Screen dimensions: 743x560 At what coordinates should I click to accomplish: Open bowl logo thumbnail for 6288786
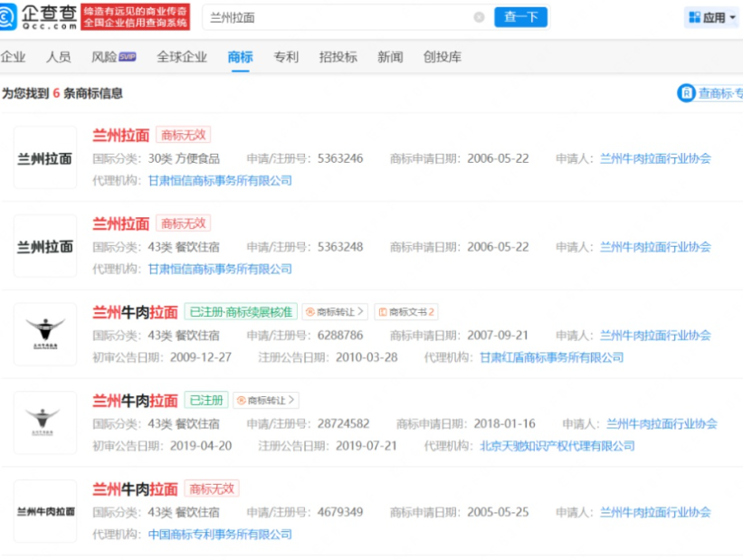click(45, 334)
